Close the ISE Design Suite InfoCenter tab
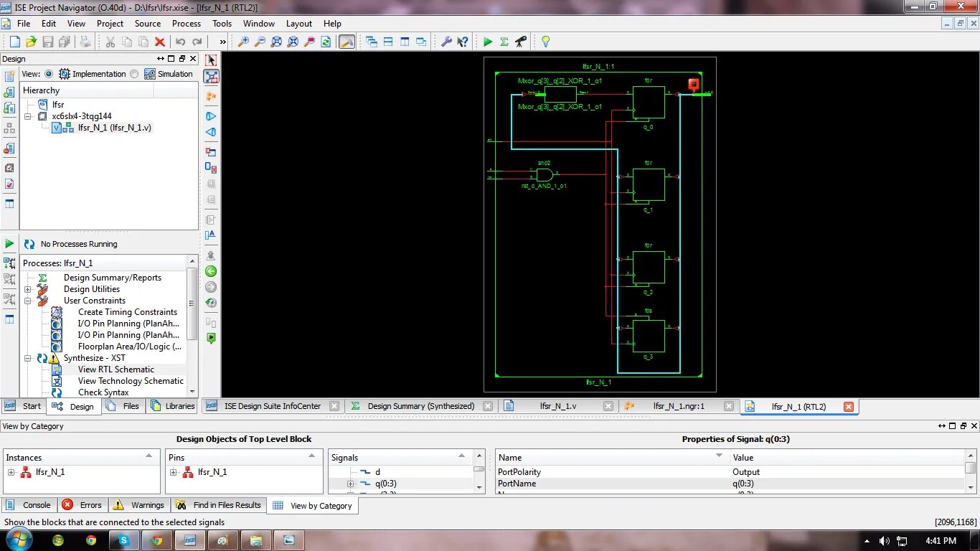The image size is (980, 551). pos(334,406)
